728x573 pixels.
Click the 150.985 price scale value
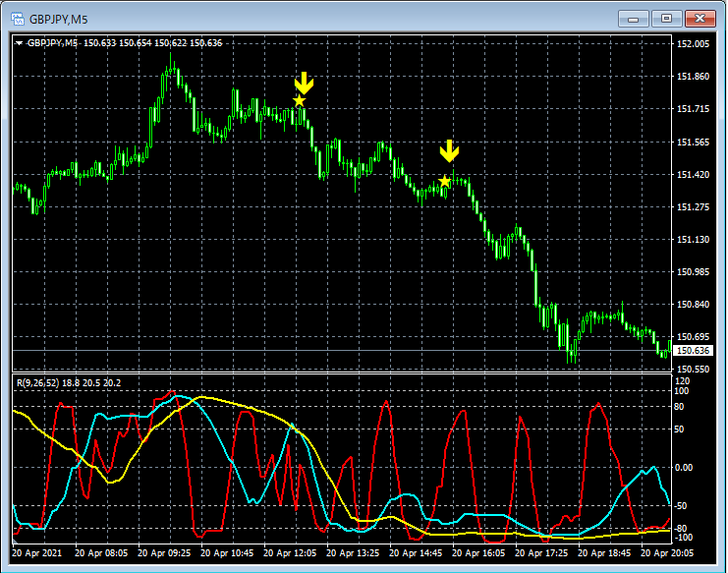(694, 272)
